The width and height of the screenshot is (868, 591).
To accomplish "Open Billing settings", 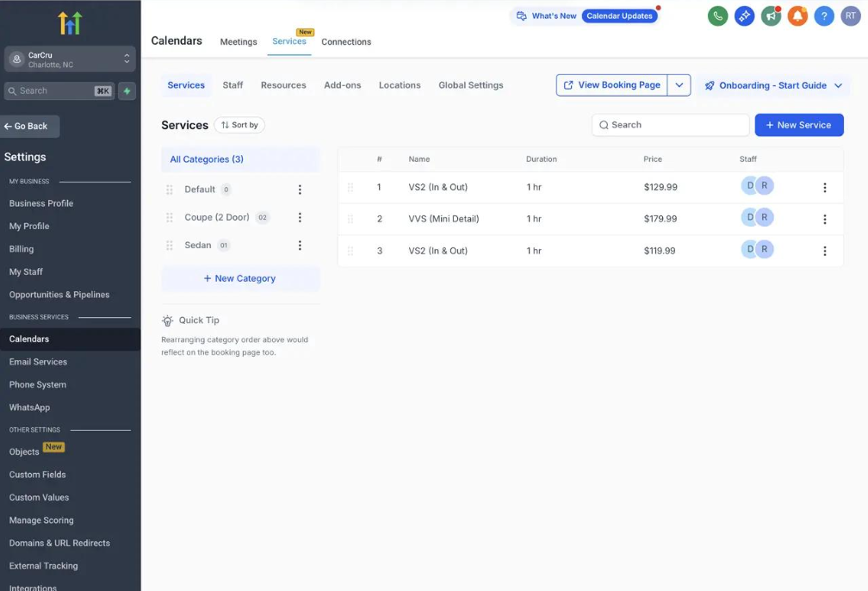I will (x=21, y=249).
